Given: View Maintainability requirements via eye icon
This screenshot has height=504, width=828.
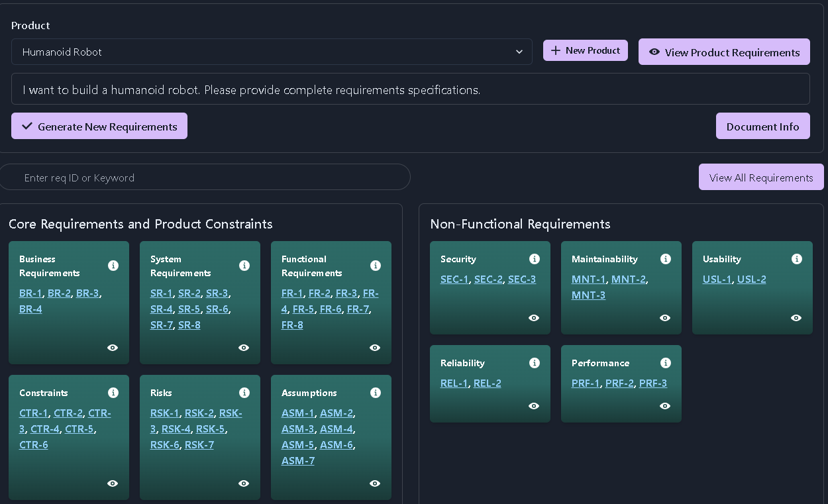Looking at the screenshot, I should (x=665, y=318).
